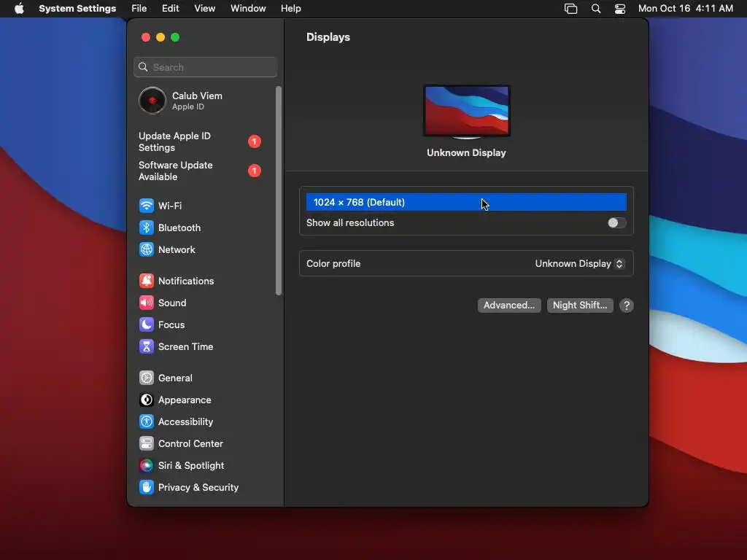Click the Night Shift... button
747x560 pixels.
[580, 306]
